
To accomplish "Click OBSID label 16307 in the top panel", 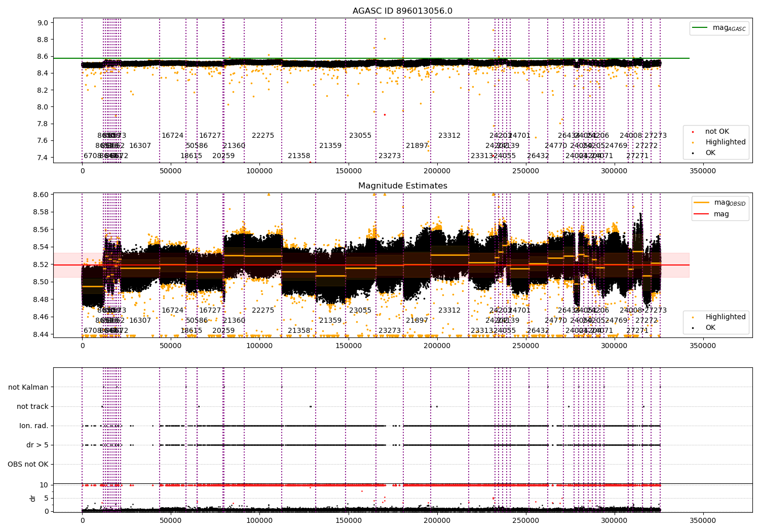I will (140, 146).
